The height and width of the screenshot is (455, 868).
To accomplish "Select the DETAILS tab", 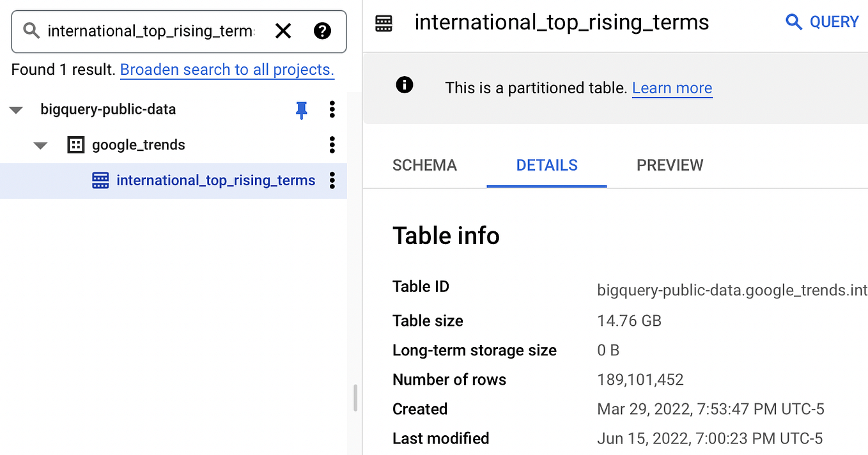I will [546, 165].
